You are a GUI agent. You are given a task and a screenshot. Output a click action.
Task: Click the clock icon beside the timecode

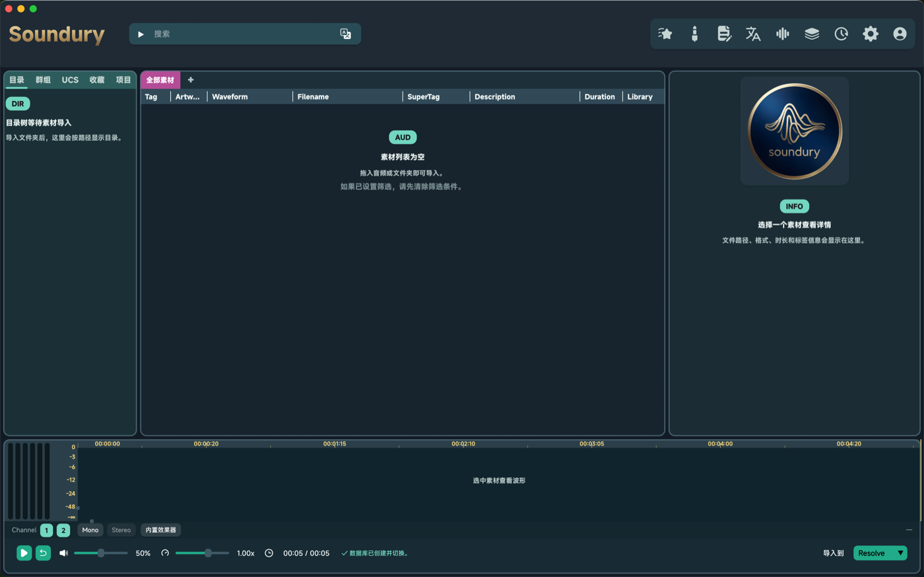pos(269,553)
